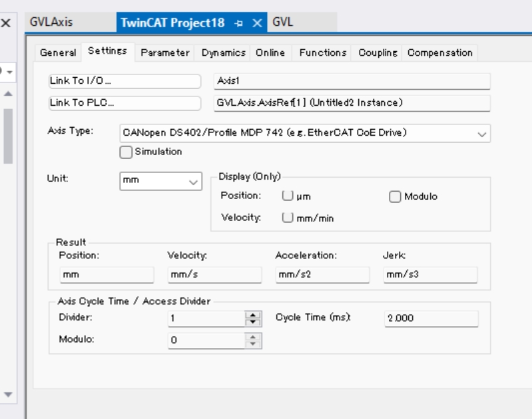Click the Result Jerk mm/s3 field
The height and width of the screenshot is (419, 532).
pyautogui.click(x=430, y=275)
